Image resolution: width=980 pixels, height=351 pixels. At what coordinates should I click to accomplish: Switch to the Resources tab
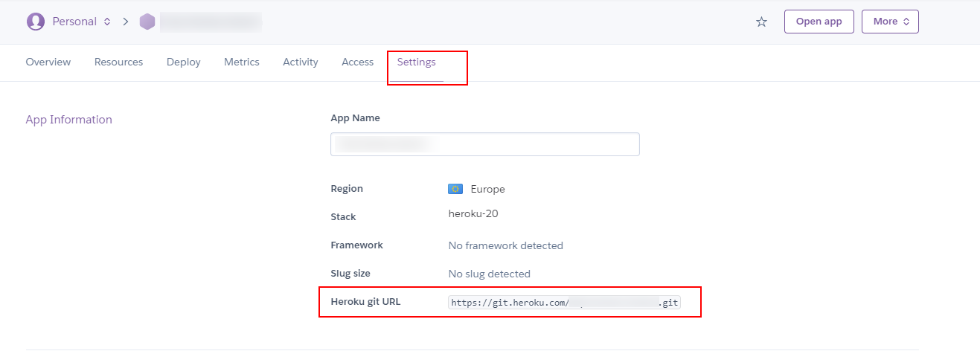(118, 62)
